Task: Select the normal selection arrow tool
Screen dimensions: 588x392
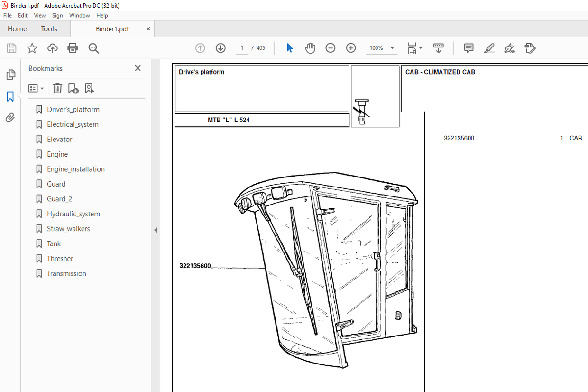Action: point(290,48)
